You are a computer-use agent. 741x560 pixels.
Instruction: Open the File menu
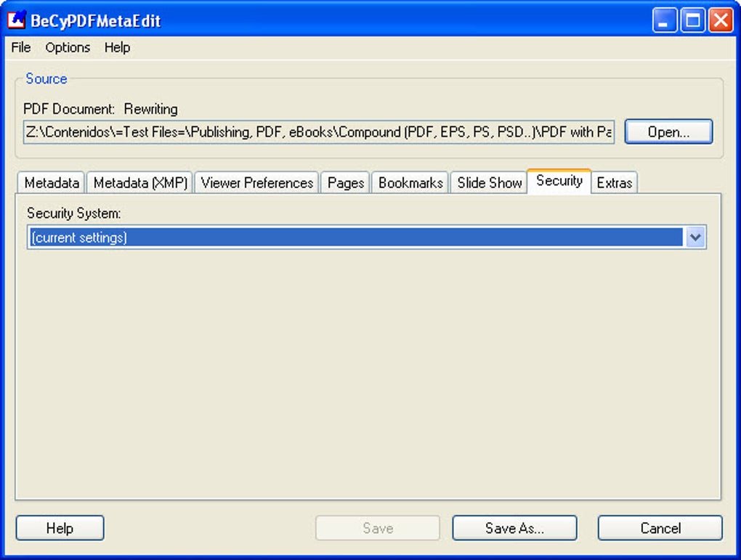21,47
